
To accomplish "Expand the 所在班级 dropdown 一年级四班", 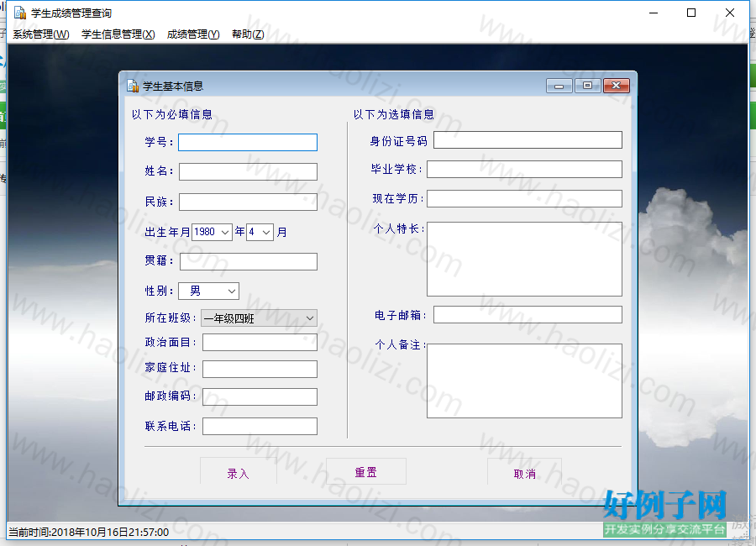I will click(259, 318).
